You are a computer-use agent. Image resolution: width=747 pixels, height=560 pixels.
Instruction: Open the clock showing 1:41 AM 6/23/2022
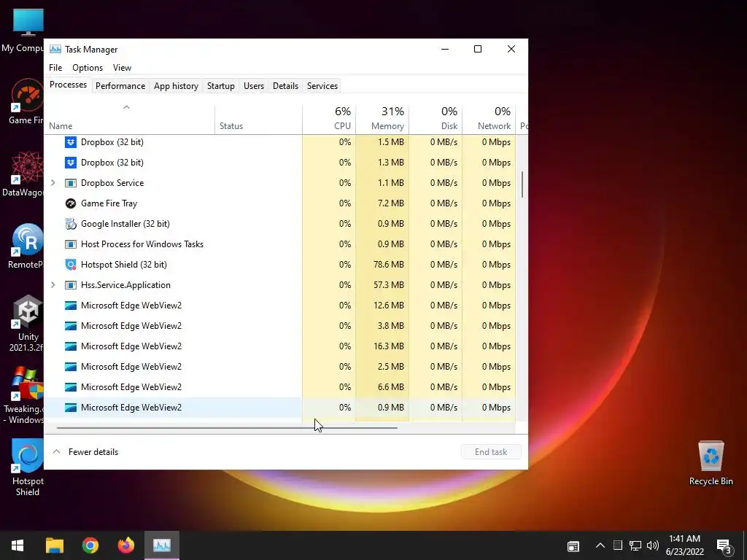click(684, 545)
